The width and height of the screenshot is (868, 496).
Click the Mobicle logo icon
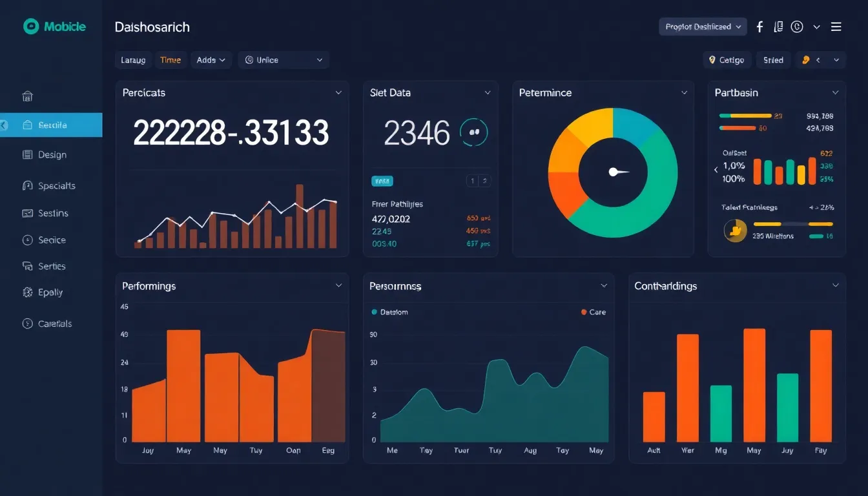tap(30, 26)
